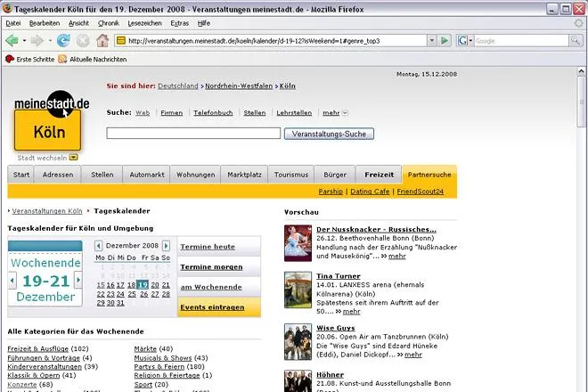Click the search magnifier icon in Google box
This screenshot has width=588, height=392.
tap(575, 40)
